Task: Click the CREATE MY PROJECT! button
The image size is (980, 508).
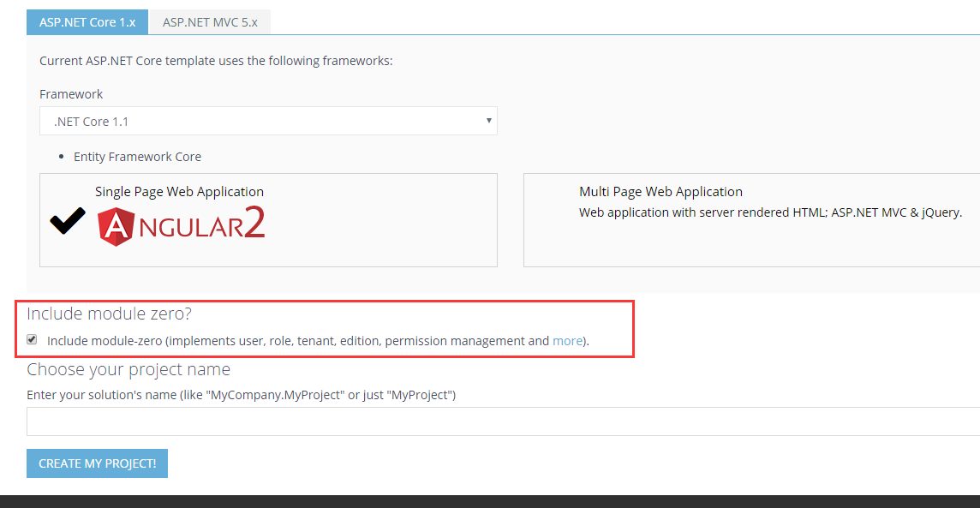Action: coord(97,463)
